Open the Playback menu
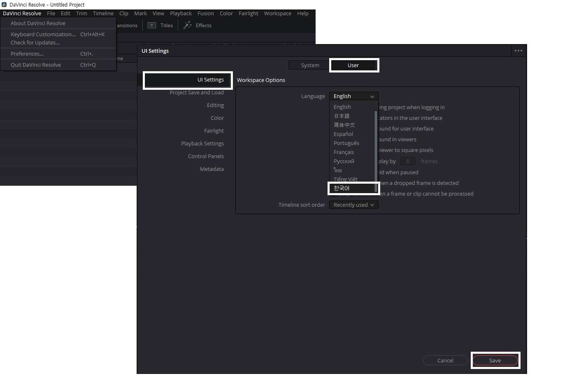Viewport: 588px width, 376px height. pos(181,13)
